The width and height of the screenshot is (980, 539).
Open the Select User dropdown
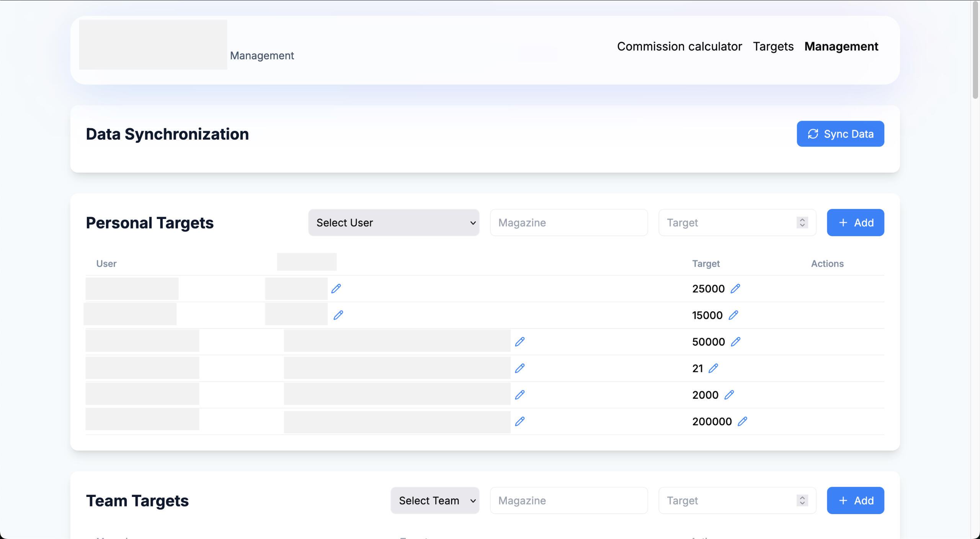394,222
